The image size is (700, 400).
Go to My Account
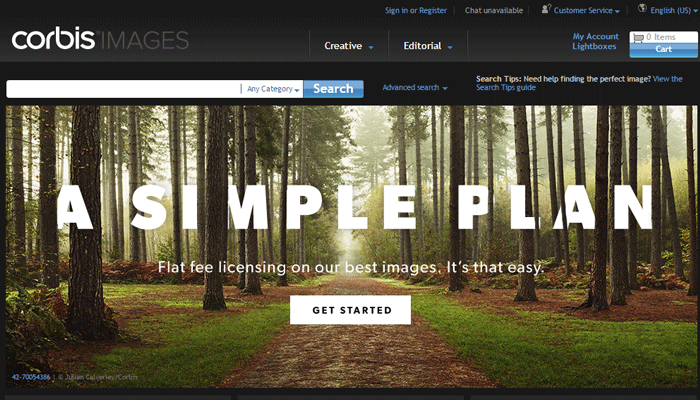(596, 36)
